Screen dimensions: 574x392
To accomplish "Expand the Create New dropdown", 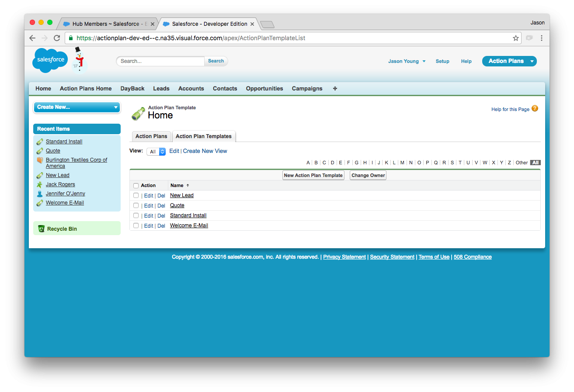I will pyautogui.click(x=77, y=107).
